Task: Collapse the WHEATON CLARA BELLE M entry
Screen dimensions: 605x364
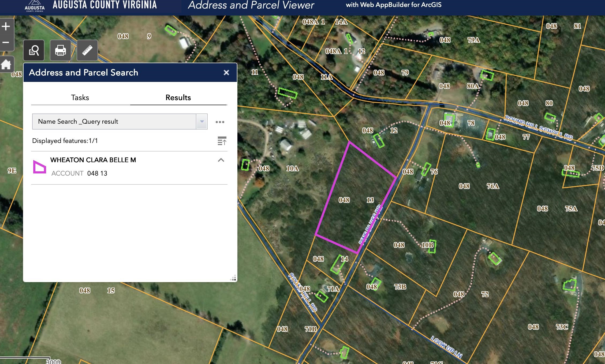Action: 221,160
